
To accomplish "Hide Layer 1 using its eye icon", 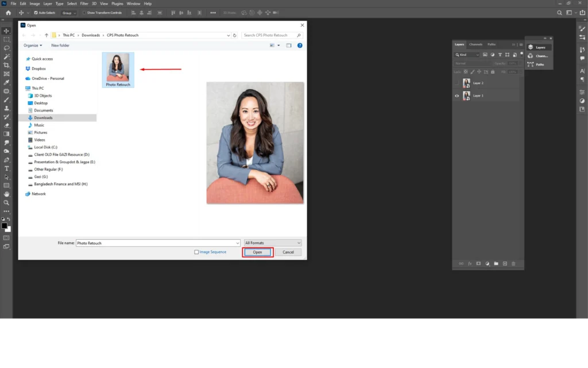I will click(457, 96).
